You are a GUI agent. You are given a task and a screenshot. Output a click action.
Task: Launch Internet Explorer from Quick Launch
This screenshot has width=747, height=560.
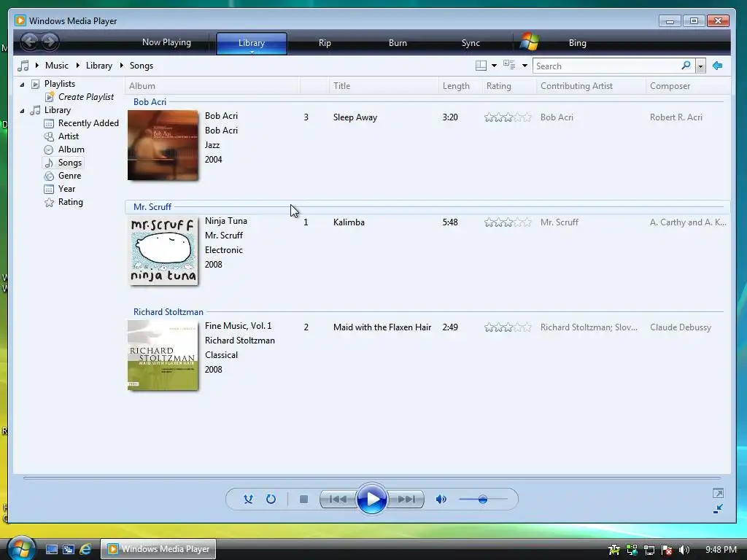(x=85, y=549)
